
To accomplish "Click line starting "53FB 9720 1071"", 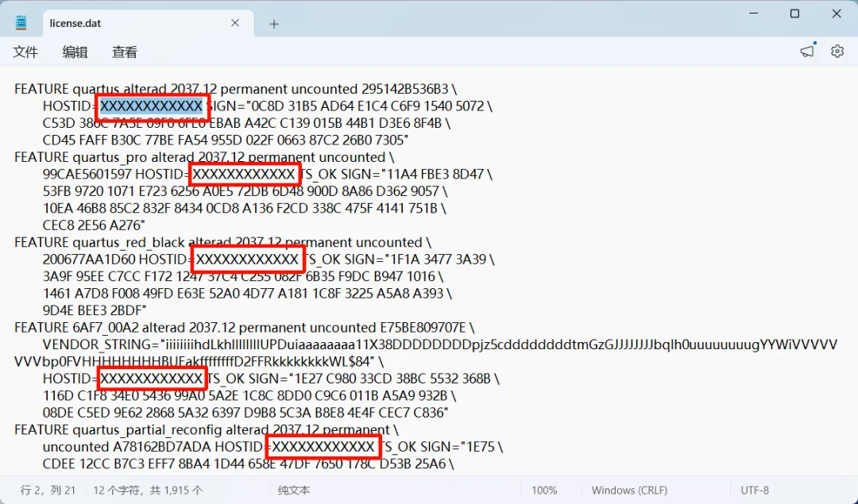I will (245, 191).
